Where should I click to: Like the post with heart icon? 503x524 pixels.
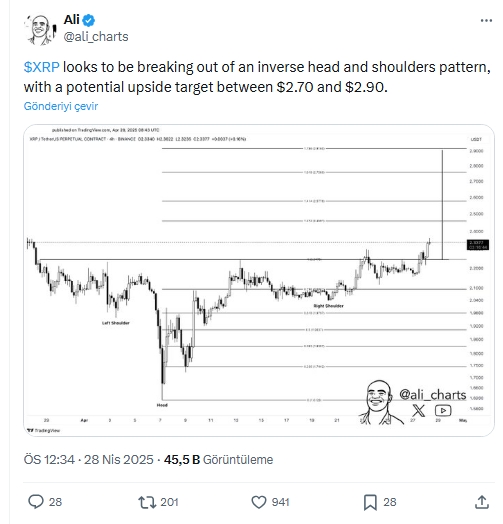pyautogui.click(x=259, y=502)
